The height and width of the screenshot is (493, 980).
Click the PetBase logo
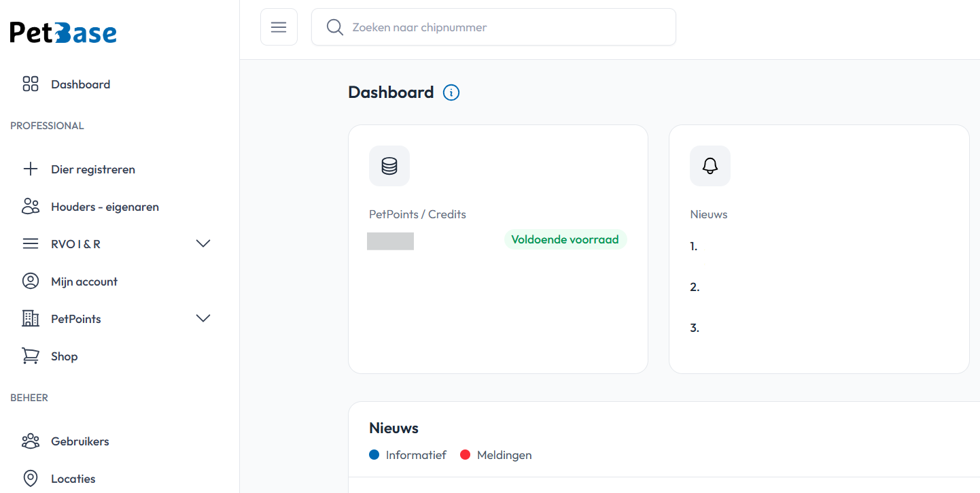(x=63, y=33)
